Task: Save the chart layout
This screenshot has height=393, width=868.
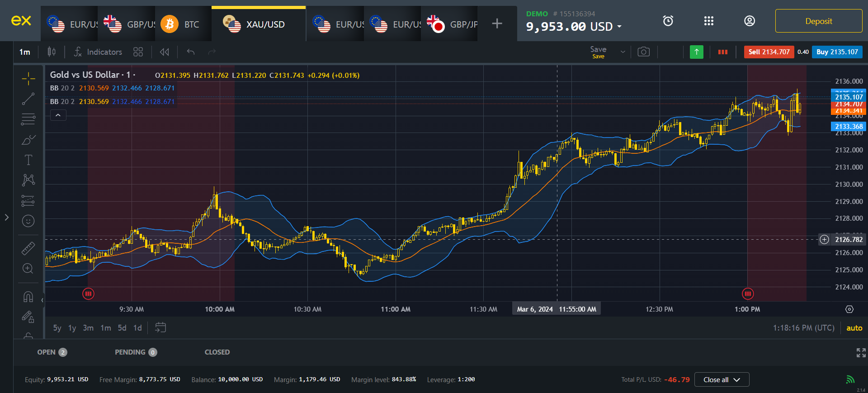Action: pos(598,52)
